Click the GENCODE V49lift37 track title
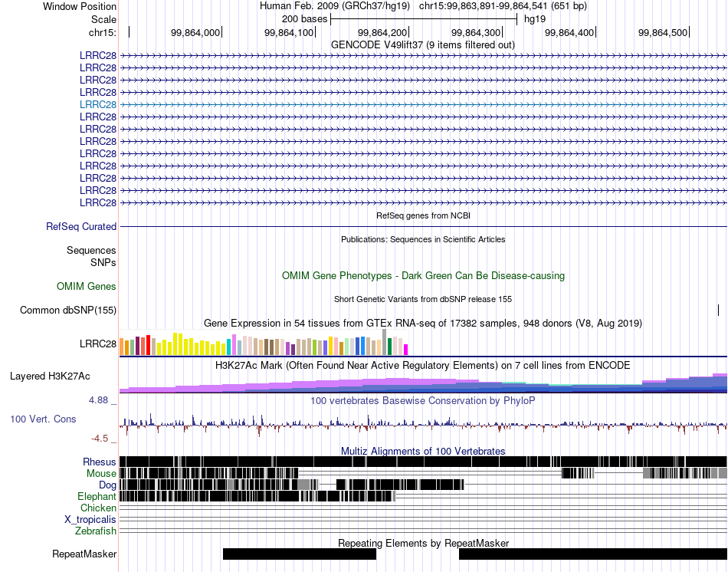 pyautogui.click(x=422, y=44)
